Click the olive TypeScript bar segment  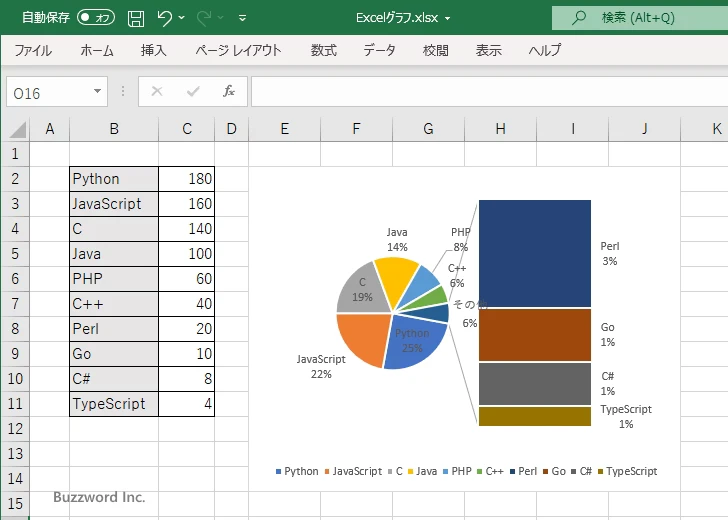pyautogui.click(x=535, y=416)
